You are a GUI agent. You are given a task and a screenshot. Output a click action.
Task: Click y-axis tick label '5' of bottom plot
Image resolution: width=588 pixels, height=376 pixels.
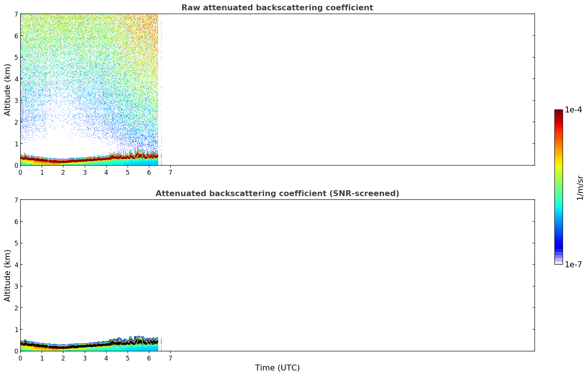[x=16, y=243]
